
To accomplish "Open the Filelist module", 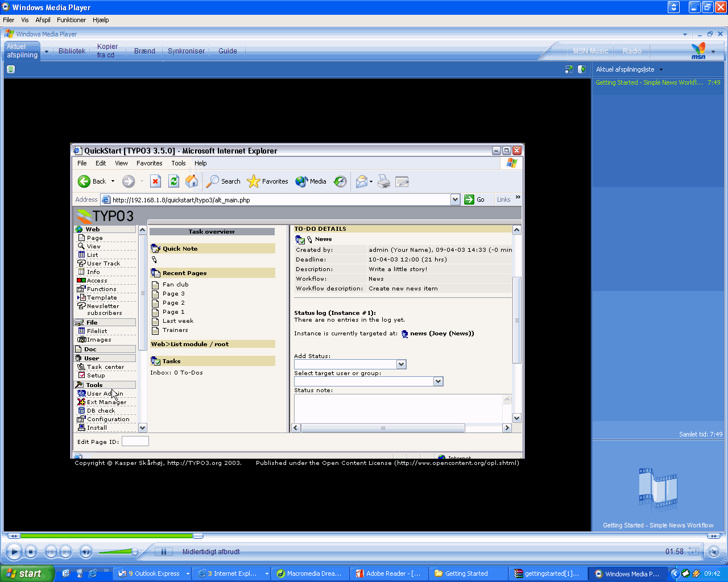I will 97,331.
